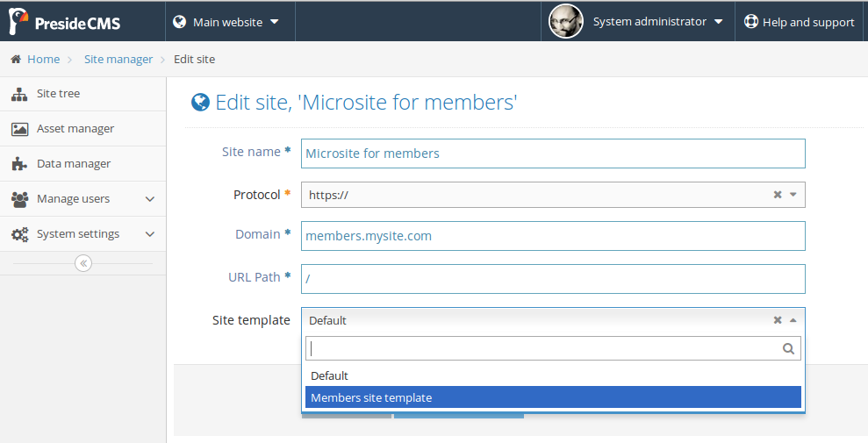
Task: Click the System administrator avatar picture
Action: [x=566, y=22]
